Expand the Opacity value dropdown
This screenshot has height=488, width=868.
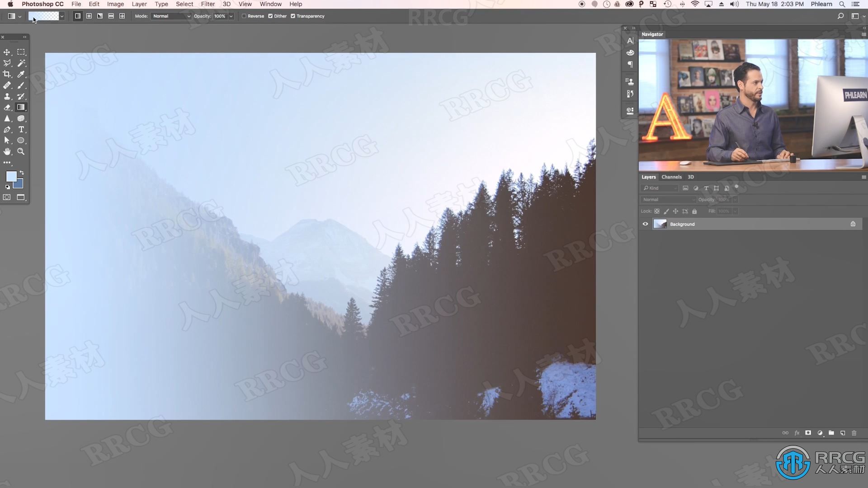(x=231, y=16)
